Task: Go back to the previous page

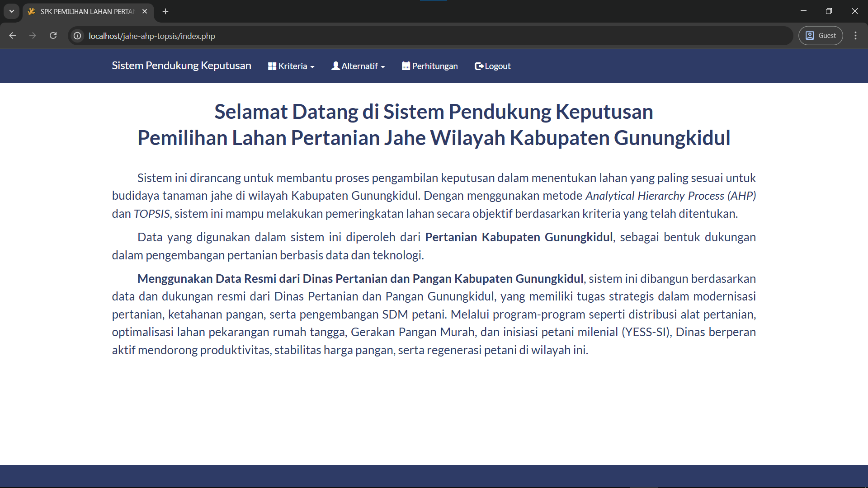Action: [x=13, y=36]
